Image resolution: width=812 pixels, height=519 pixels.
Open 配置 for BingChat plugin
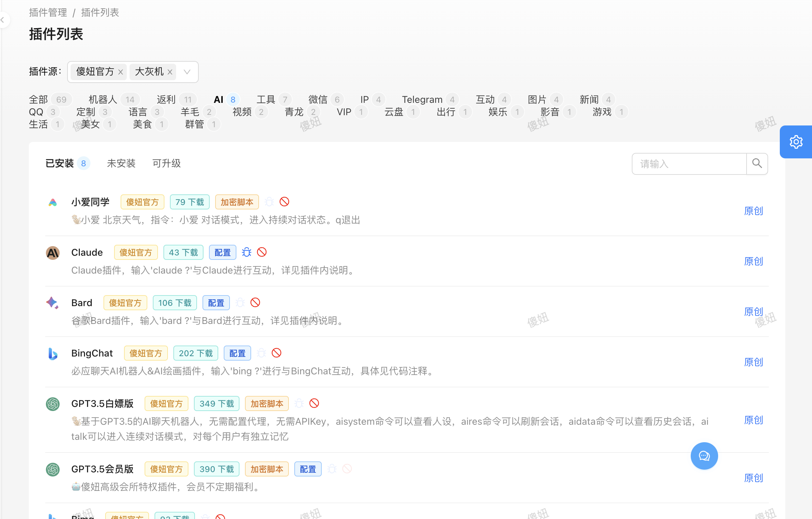[x=237, y=353]
